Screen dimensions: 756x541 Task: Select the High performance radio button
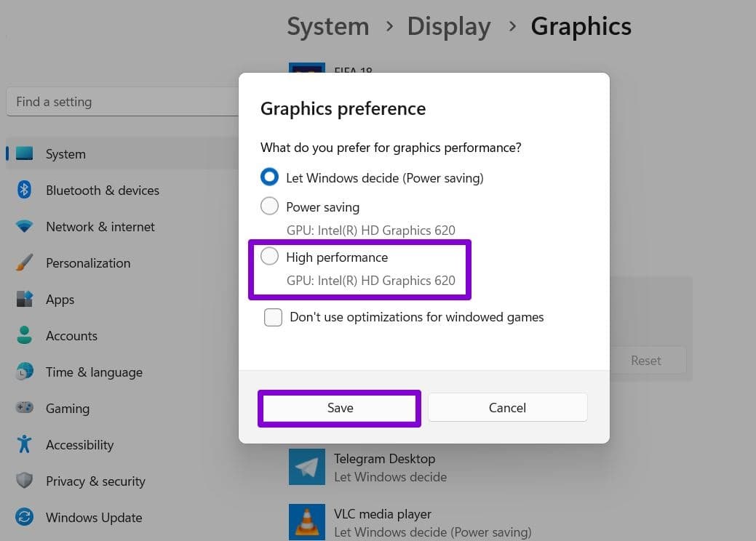point(270,257)
